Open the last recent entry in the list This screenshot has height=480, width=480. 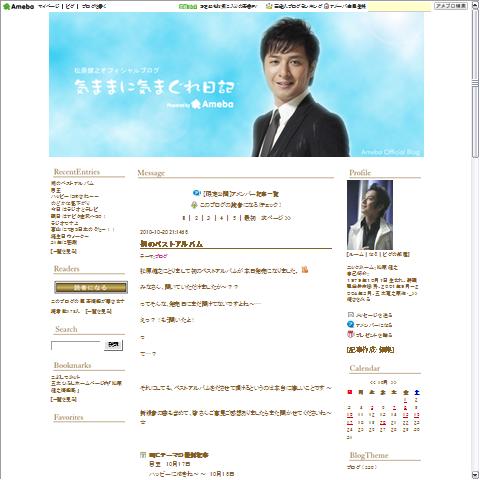coord(64,242)
